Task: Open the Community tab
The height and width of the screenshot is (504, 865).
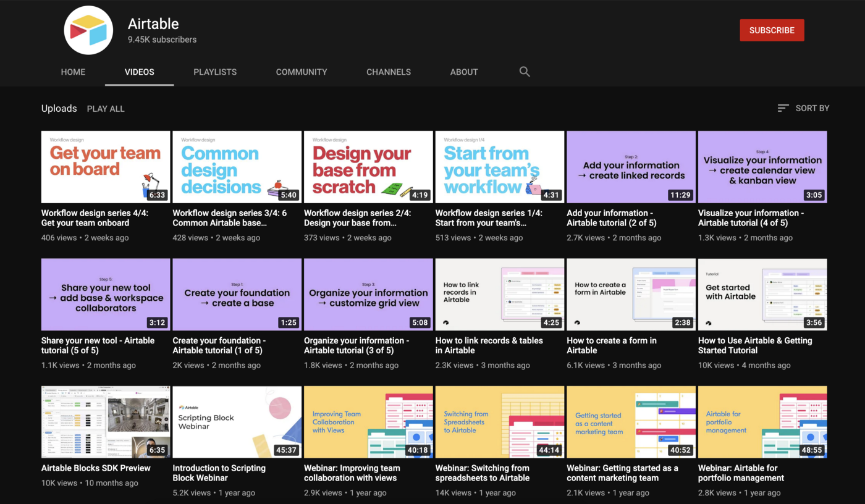Action: 302,72
